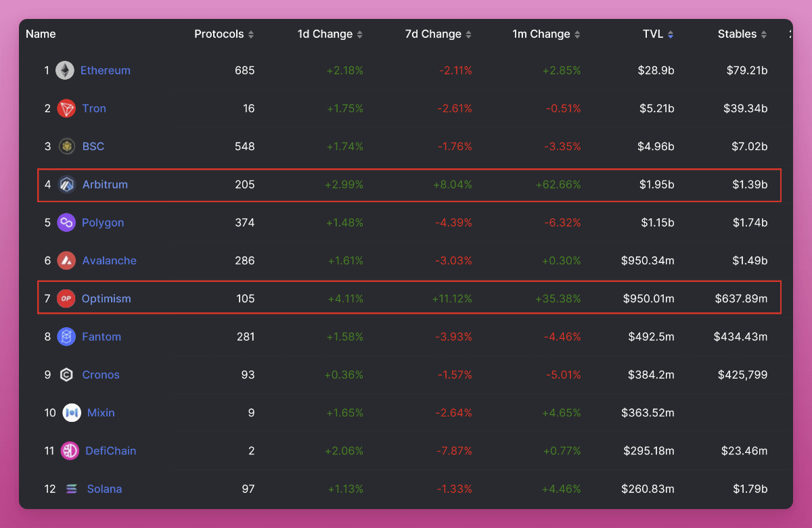Open the Solana chain link

(104, 489)
